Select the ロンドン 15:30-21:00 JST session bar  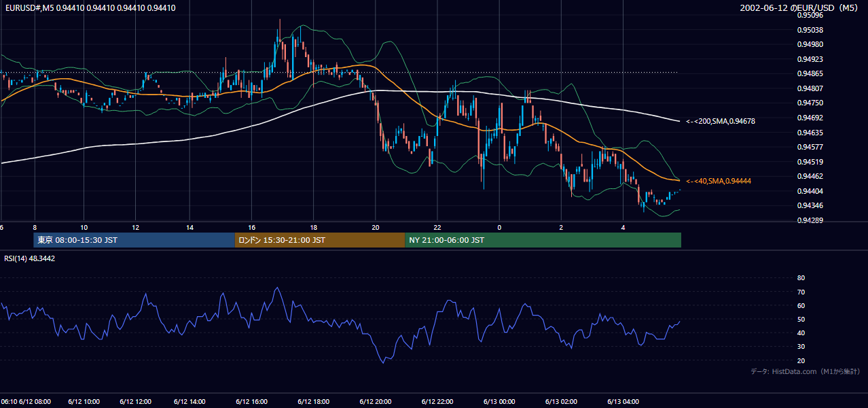tap(320, 240)
